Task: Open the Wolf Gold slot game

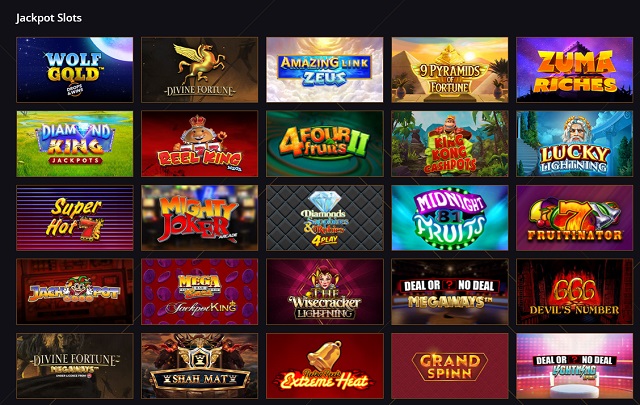Action: click(x=75, y=70)
